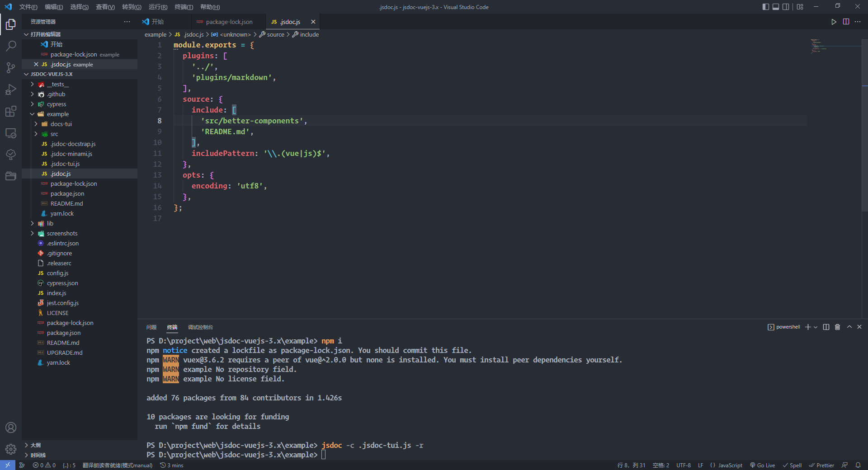The width and height of the screenshot is (868, 470).
Task: Switch to the package-lock.json tab
Action: [229, 22]
